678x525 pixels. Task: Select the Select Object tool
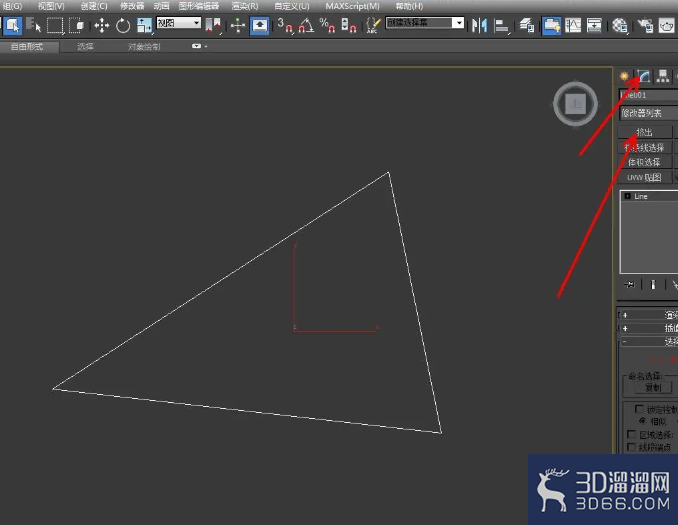tap(12, 25)
